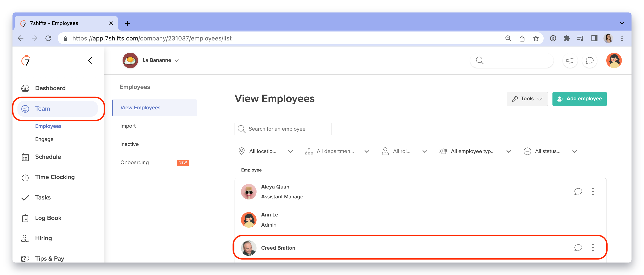
Task: Click browser share icon
Action: pos(522,38)
